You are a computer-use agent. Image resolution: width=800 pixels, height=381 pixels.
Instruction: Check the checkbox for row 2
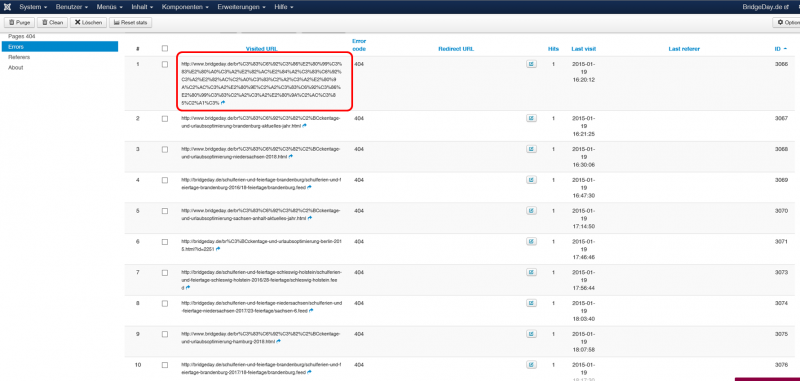tap(164, 118)
